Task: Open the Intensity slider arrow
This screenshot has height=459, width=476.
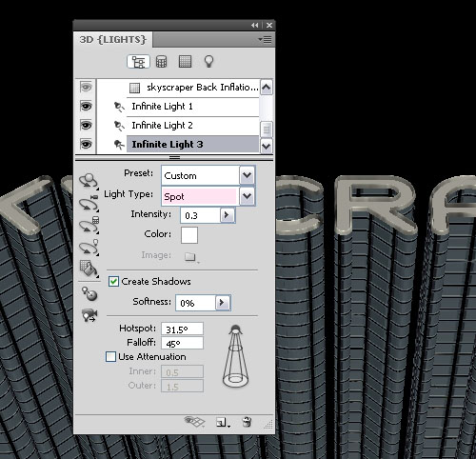Action: pyautogui.click(x=227, y=215)
